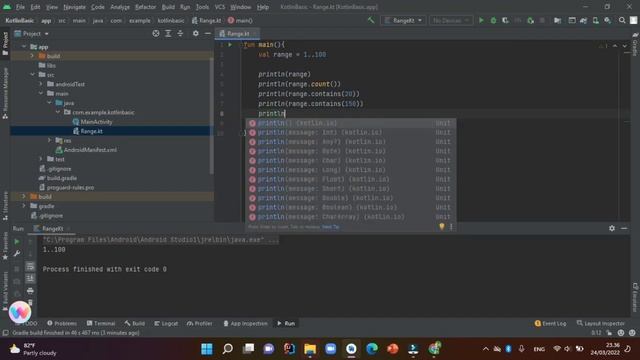This screenshot has width=640, height=360.
Task: Open the Problems tool window
Action: (x=62, y=323)
